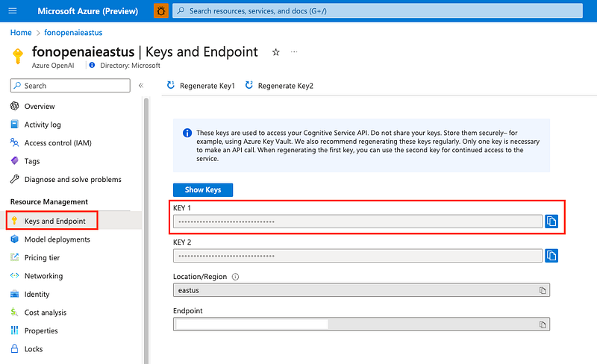Screen dimensions: 597x364
Task: Click the yellow key resource icon
Action: (17, 56)
